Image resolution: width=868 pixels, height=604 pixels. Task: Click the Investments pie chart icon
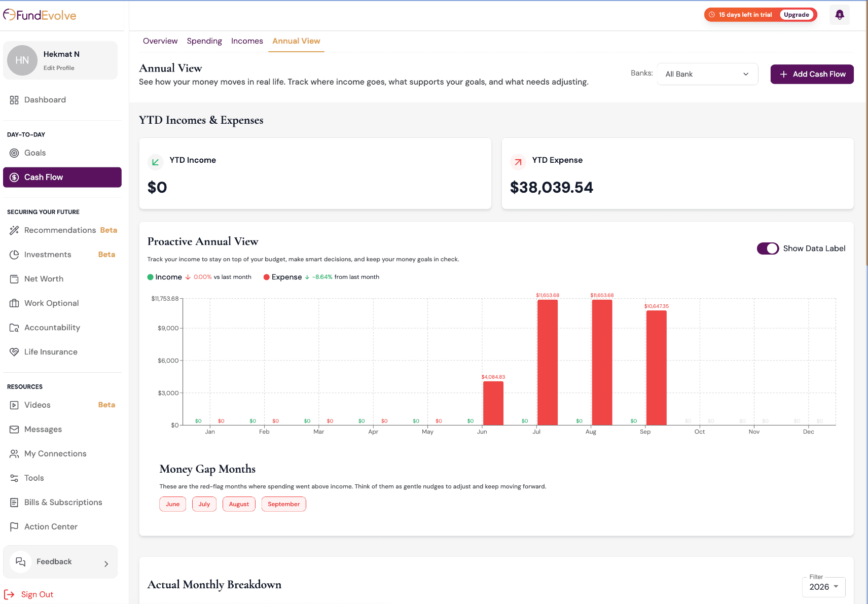14,255
